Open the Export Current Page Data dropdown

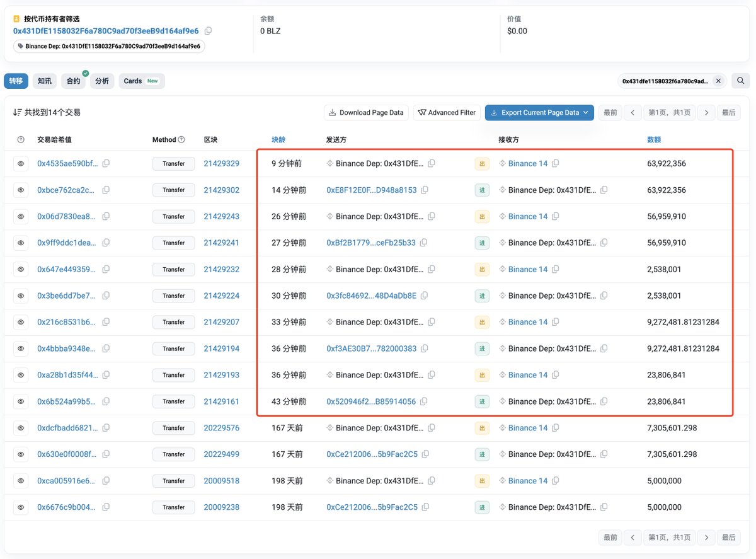coord(539,112)
